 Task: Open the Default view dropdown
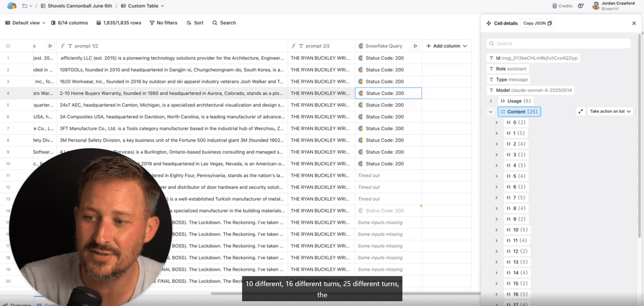(25, 23)
